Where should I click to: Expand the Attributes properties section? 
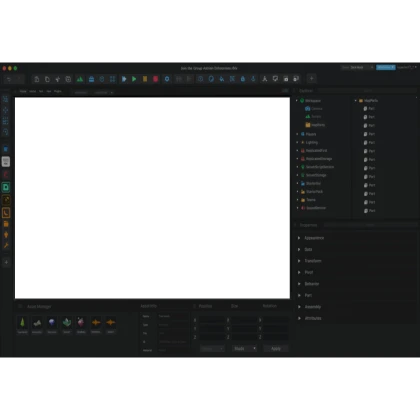(299, 318)
